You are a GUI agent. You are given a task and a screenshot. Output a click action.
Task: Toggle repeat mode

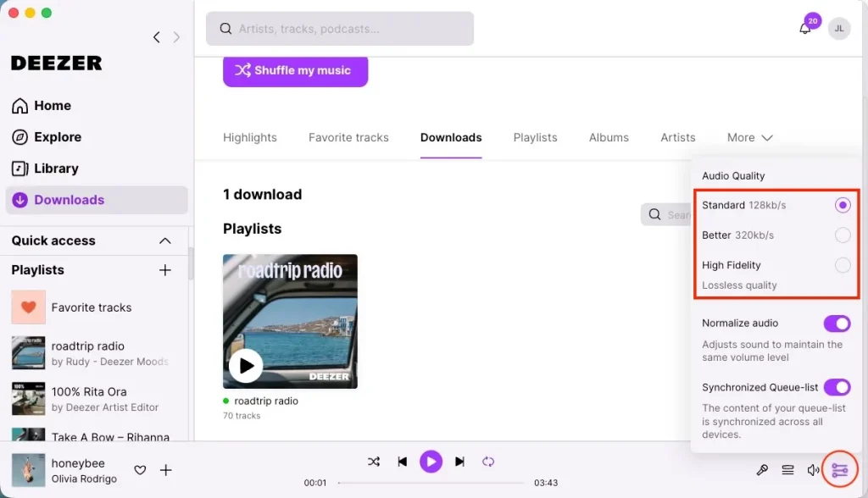click(x=487, y=462)
